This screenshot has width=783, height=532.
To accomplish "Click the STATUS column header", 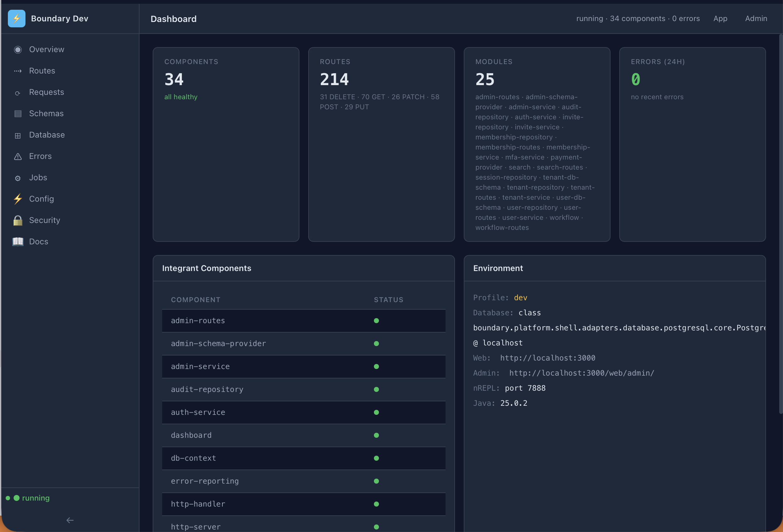I will 388,300.
